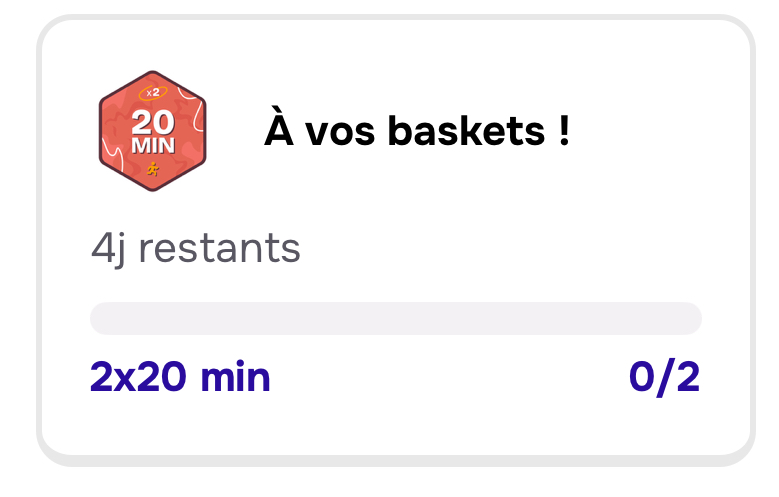The width and height of the screenshot is (779, 497).
Task: Click the word min in the goal label
Action: (x=236, y=378)
